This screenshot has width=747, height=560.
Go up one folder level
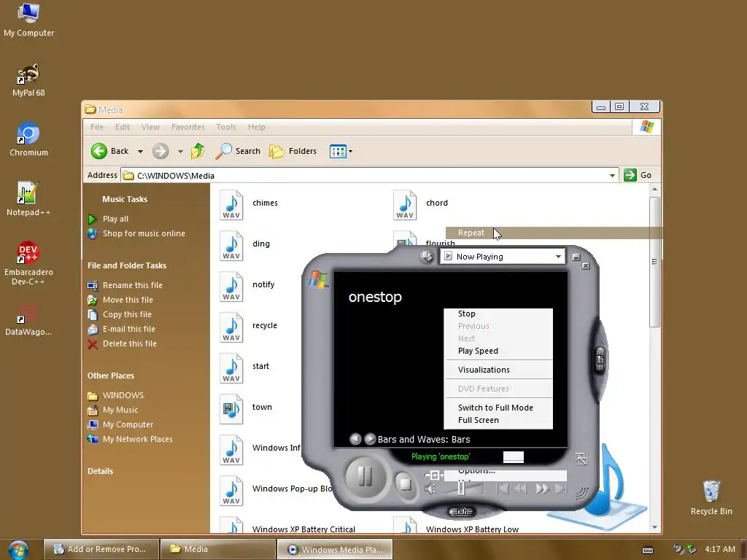click(198, 151)
